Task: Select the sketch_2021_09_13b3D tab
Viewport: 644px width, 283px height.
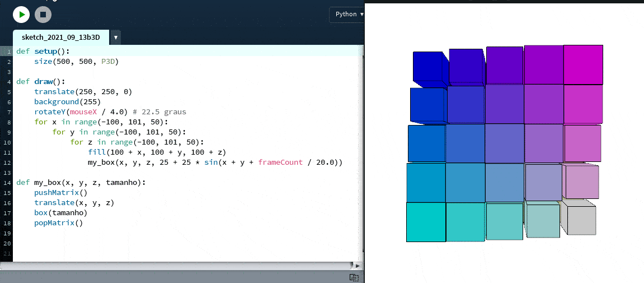Action: pyautogui.click(x=60, y=38)
